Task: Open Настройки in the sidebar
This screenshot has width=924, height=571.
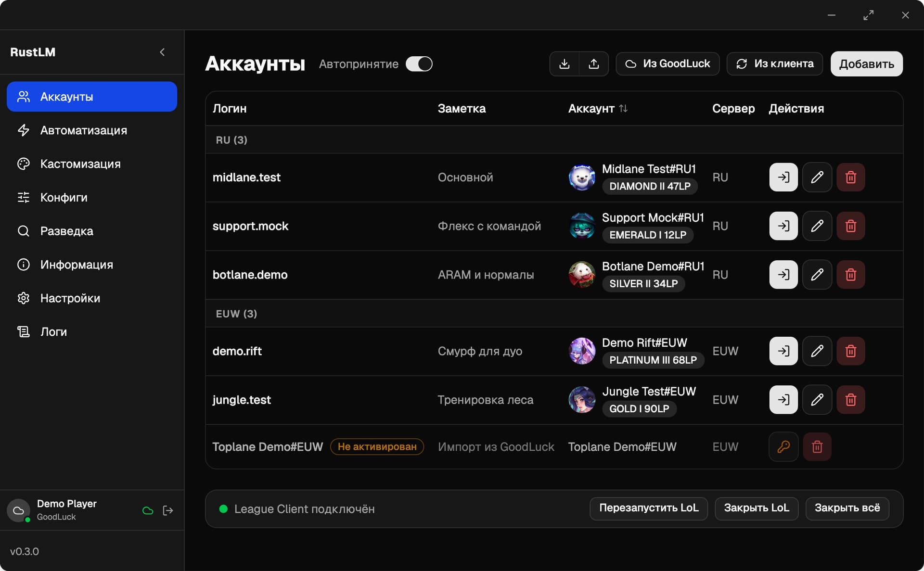Action: (92, 298)
